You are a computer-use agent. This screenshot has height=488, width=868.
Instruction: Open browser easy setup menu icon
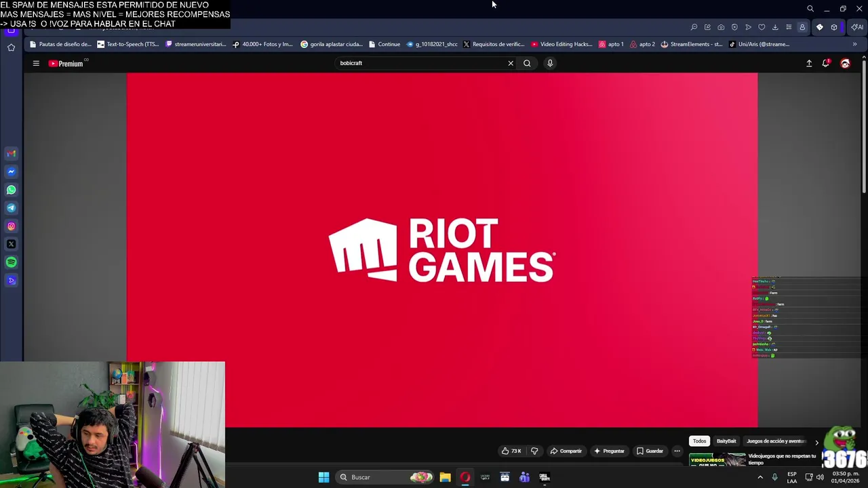pyautogui.click(x=789, y=27)
